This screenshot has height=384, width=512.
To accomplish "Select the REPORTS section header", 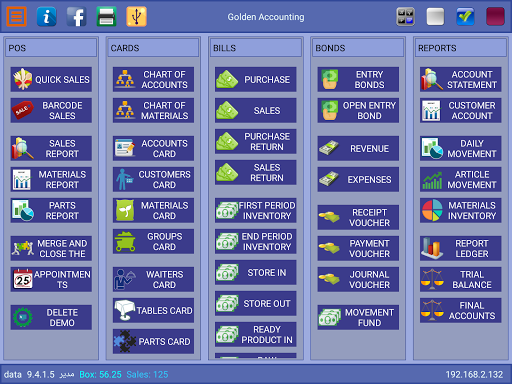I will [x=460, y=48].
